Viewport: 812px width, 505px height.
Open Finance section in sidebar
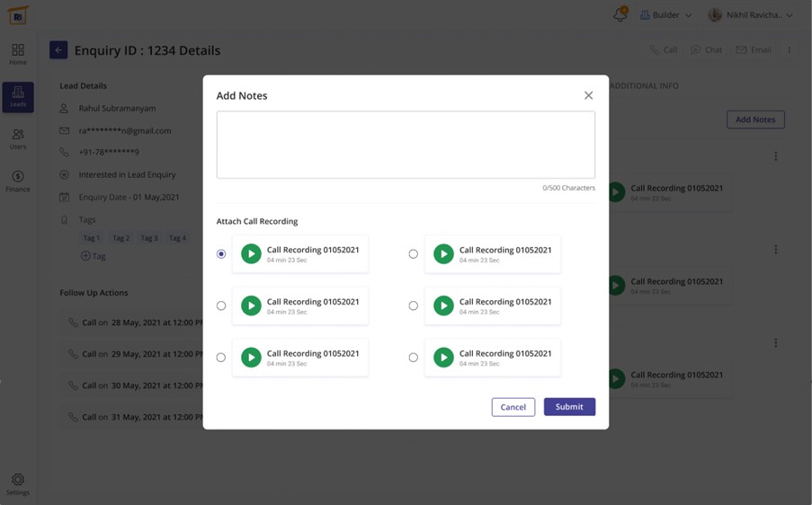[18, 181]
